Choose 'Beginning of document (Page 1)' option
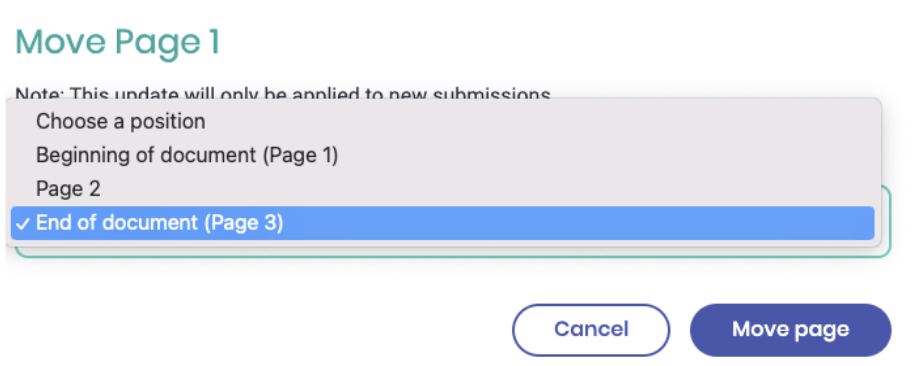 [x=442, y=155]
